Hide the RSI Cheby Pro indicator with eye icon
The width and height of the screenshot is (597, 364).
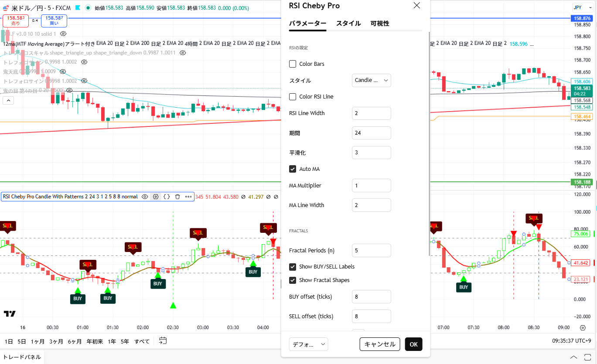coord(145,197)
